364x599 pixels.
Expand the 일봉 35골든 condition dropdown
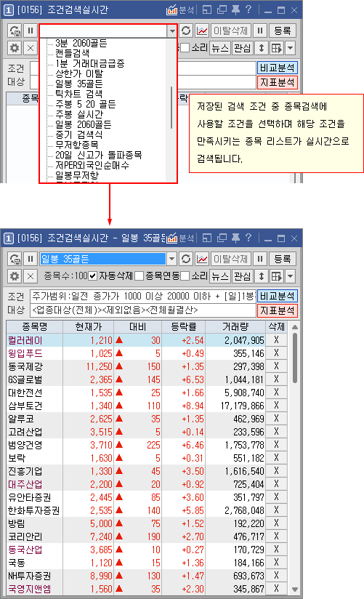[172, 259]
